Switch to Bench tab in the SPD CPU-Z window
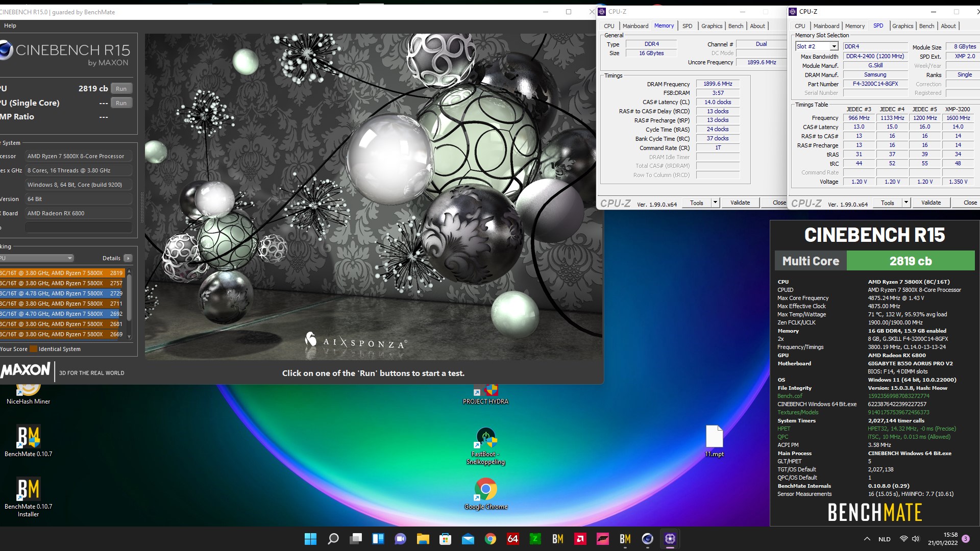This screenshot has height=551, width=980. click(926, 26)
